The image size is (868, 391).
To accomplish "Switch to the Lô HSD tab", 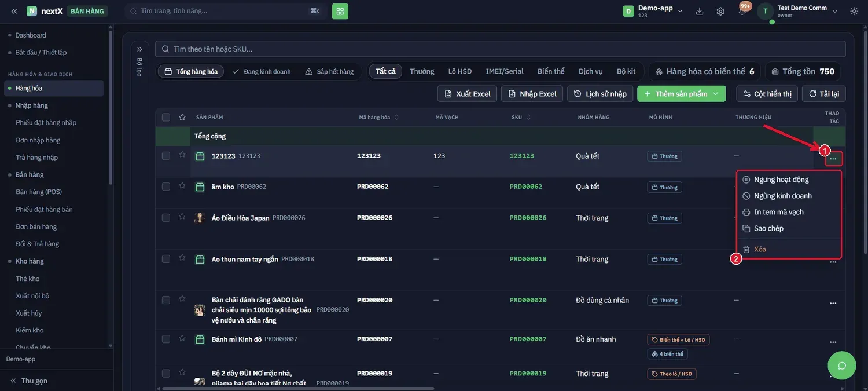I will tap(460, 71).
